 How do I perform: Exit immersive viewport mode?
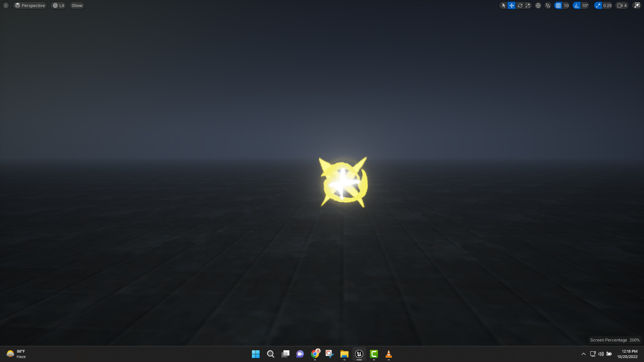pyautogui.click(x=637, y=5)
